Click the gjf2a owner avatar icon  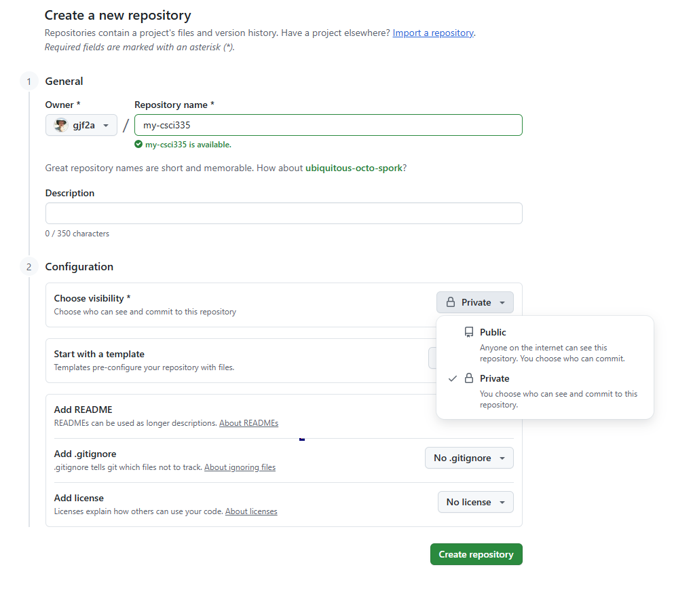click(61, 125)
